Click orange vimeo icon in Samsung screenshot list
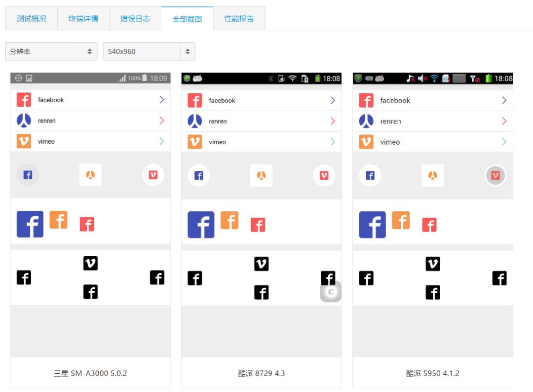This screenshot has width=533, height=392. pyautogui.click(x=24, y=141)
